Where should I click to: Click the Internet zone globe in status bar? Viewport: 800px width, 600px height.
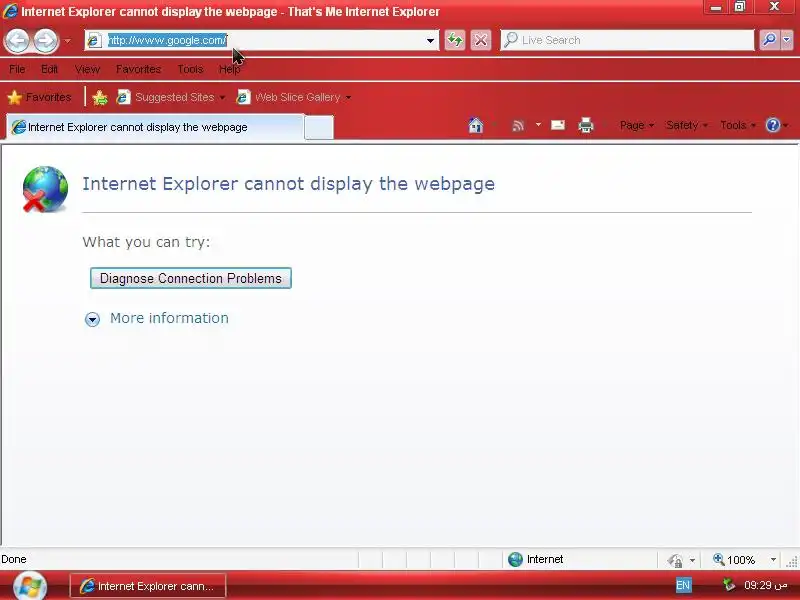[x=516, y=560]
